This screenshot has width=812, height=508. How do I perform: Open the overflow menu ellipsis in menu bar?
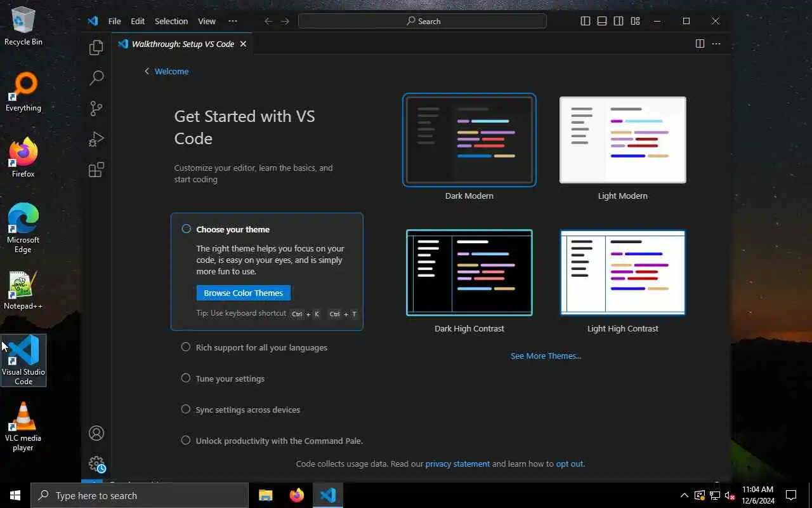click(x=233, y=21)
